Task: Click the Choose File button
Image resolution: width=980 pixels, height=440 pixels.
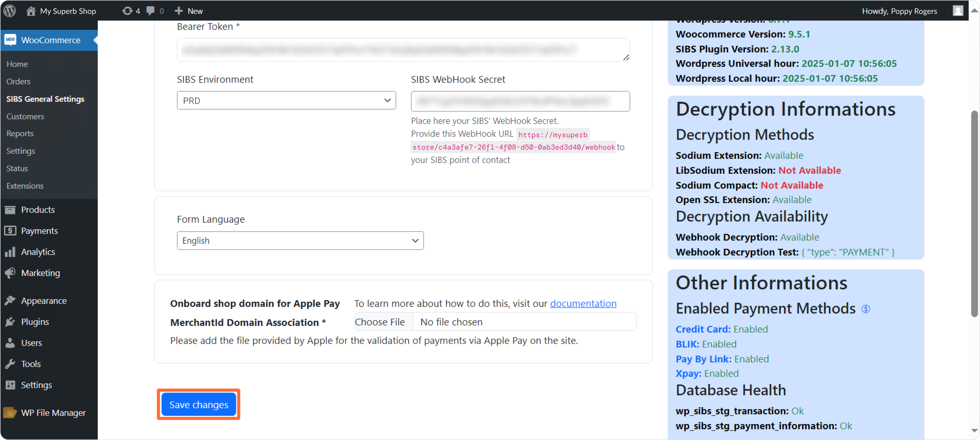Action: tap(380, 322)
